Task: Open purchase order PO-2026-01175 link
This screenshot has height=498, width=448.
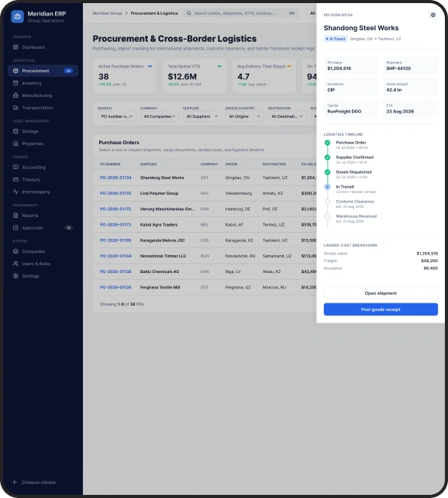Action: point(115,209)
